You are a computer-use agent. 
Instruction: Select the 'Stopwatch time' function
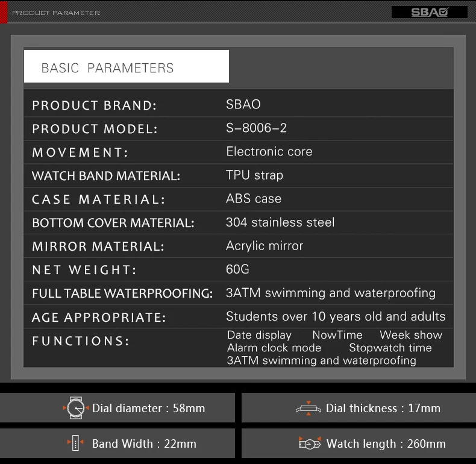[390, 348]
